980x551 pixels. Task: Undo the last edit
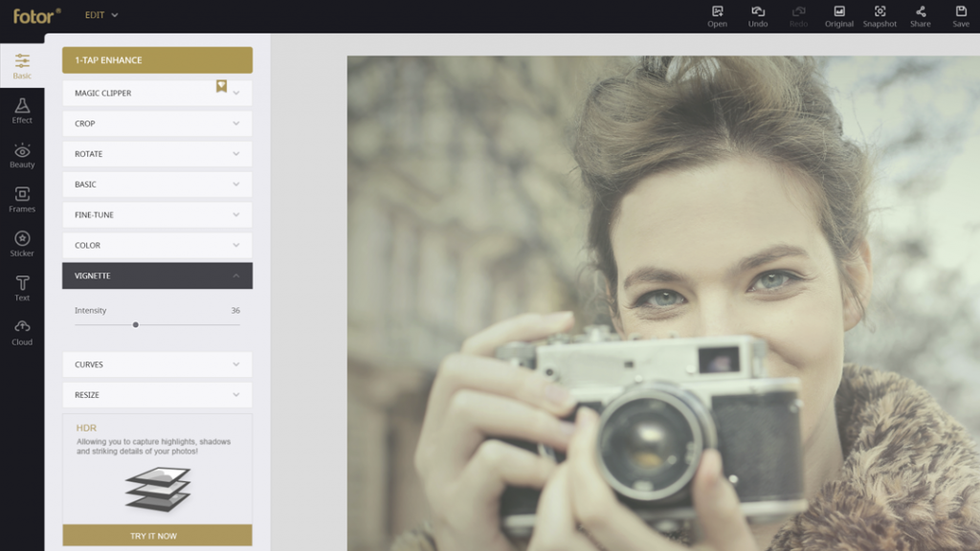758,16
